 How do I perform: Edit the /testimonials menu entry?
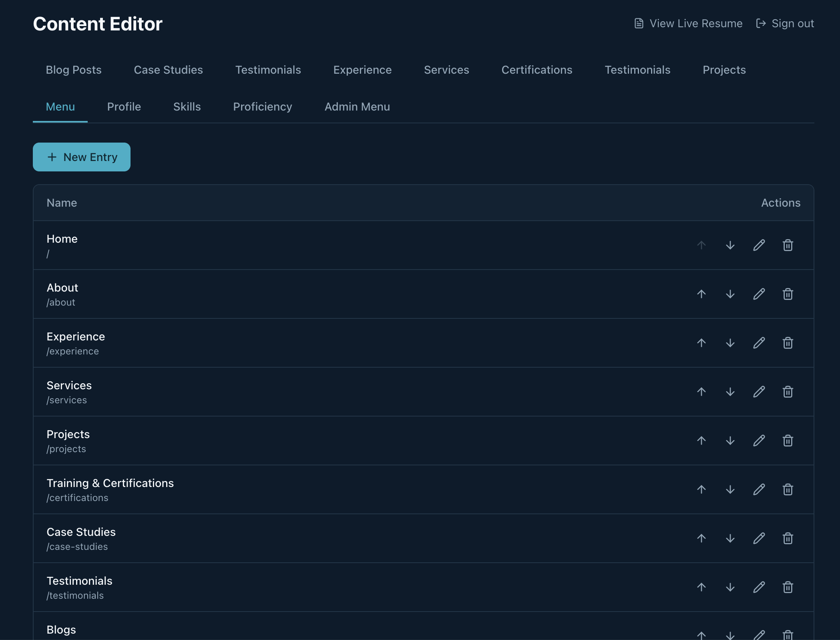point(759,587)
